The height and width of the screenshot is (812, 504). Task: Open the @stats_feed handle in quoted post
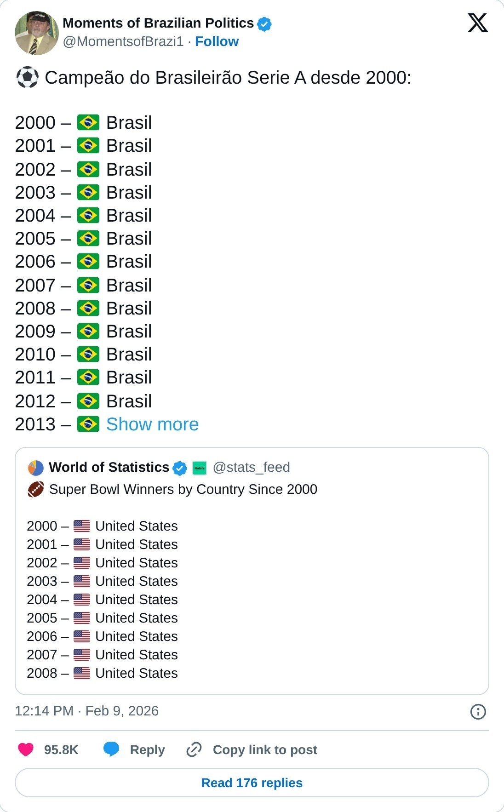tap(251, 467)
